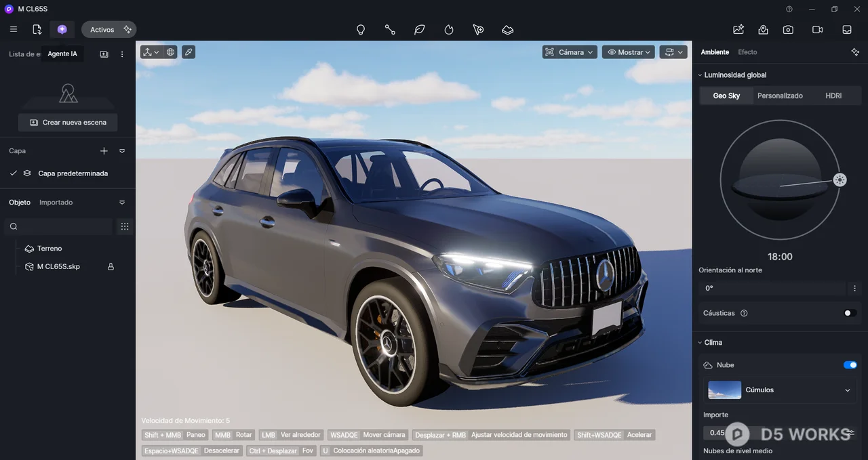
Task: Select the Geo Sky mode
Action: pos(726,96)
